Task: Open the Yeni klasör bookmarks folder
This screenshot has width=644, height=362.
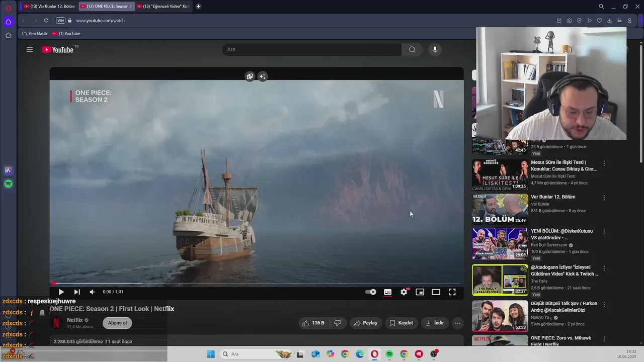Action: point(35,34)
